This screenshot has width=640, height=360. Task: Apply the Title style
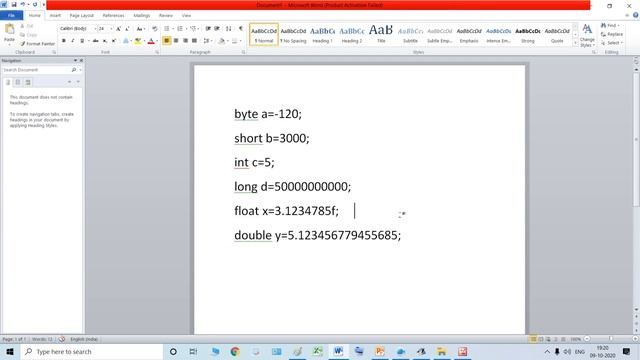(381, 35)
